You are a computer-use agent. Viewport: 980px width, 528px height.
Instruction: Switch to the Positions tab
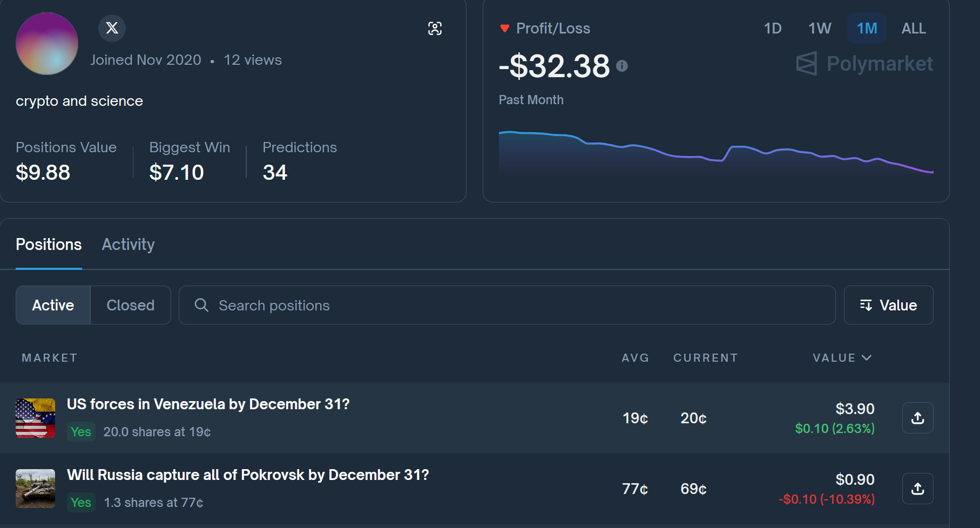tap(49, 245)
